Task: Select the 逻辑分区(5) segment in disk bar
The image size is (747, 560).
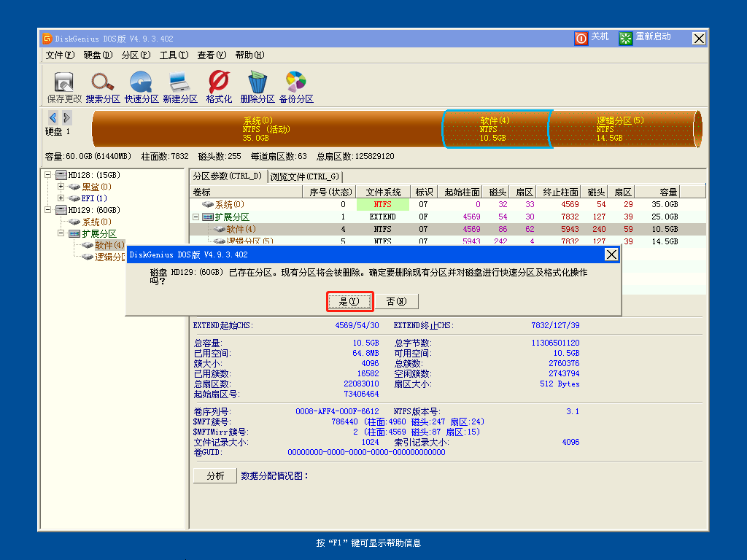Action: click(623, 129)
